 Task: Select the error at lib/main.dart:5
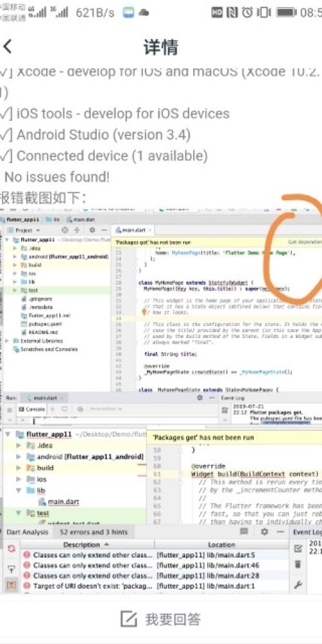[155, 555]
